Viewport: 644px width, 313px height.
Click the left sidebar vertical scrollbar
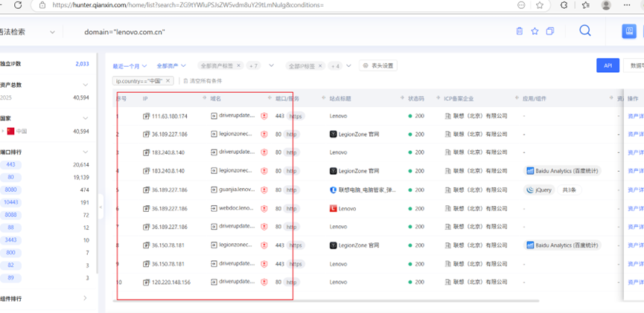pos(97,164)
